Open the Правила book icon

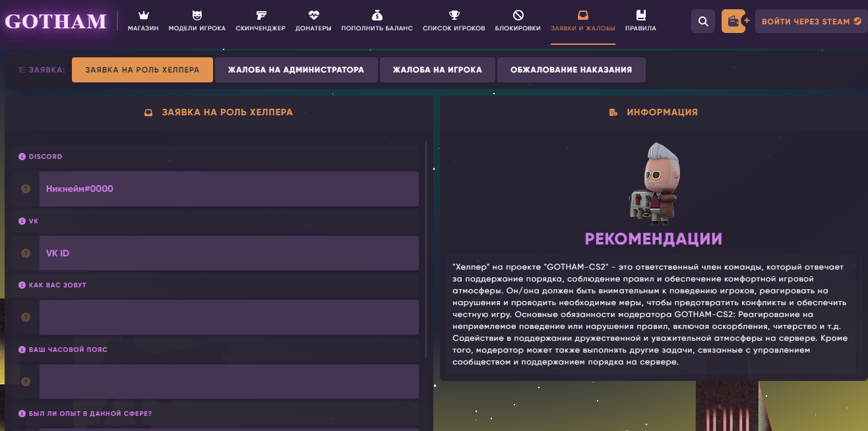(x=640, y=15)
